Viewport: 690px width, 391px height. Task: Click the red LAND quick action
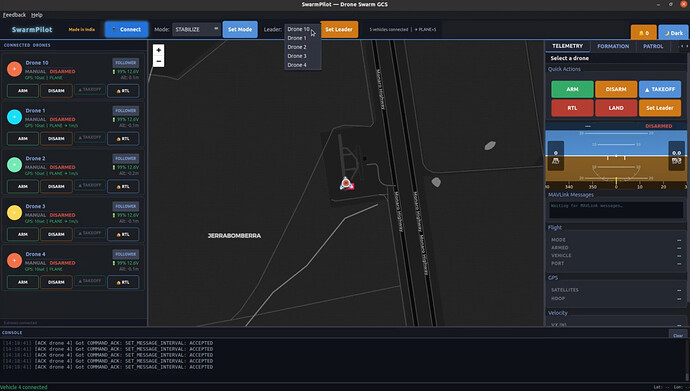tap(616, 108)
